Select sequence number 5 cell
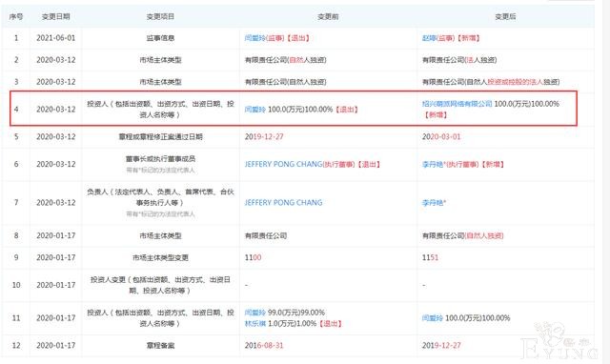610x364 pixels. coord(16,137)
